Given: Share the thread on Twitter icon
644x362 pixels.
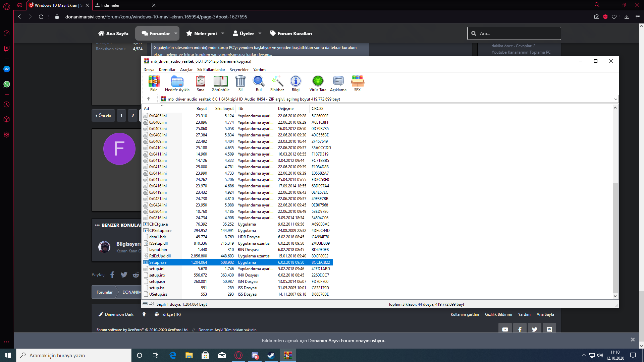Looking at the screenshot, I should (x=124, y=275).
